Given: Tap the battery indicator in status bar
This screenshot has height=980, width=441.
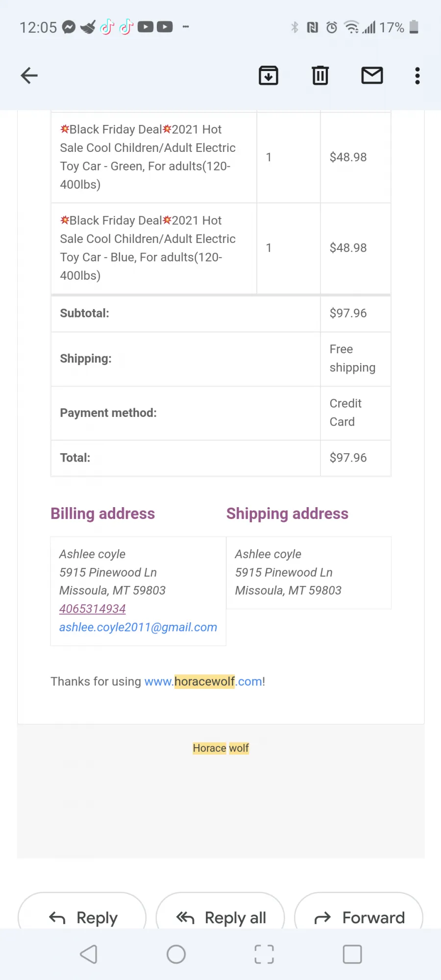Looking at the screenshot, I should click(414, 27).
